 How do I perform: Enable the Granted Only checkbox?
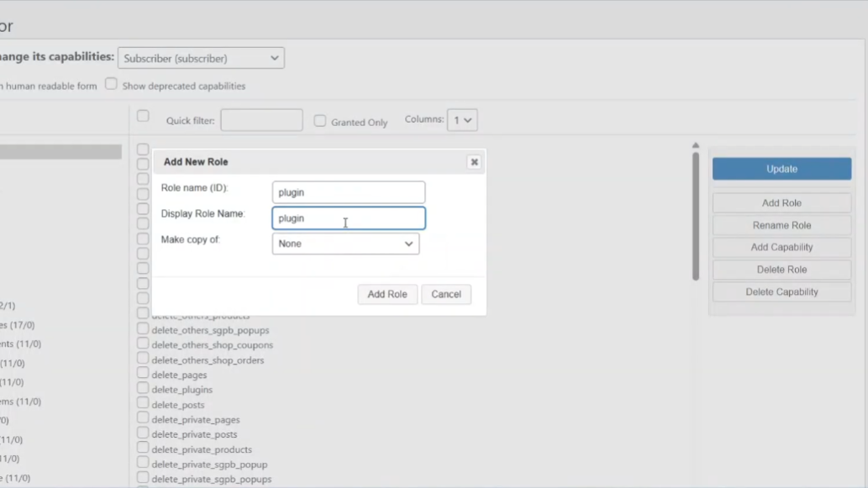pos(320,121)
